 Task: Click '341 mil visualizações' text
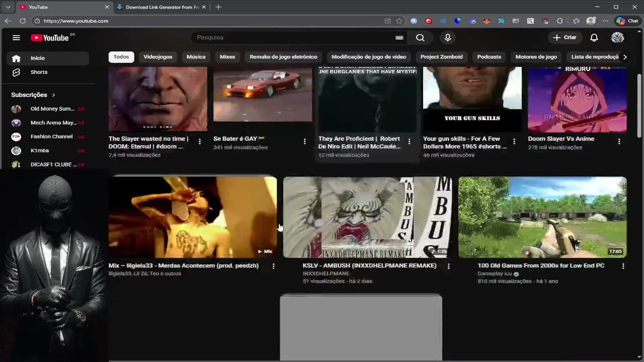tap(240, 148)
